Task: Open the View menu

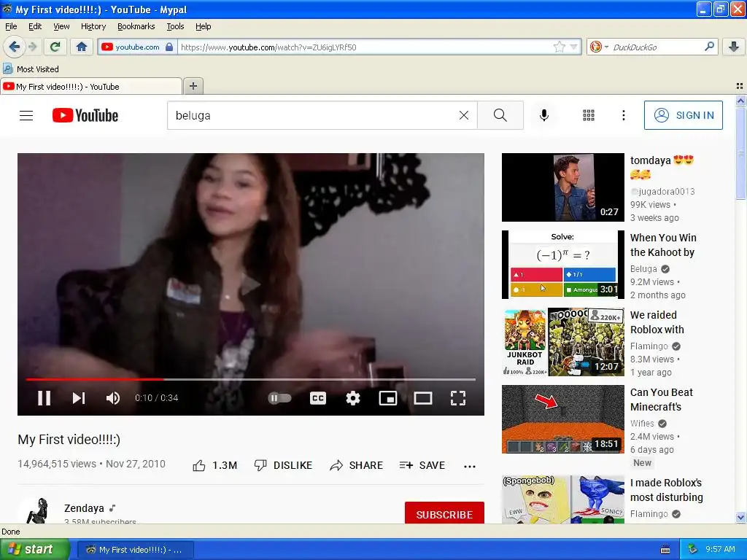Action: 61,26
